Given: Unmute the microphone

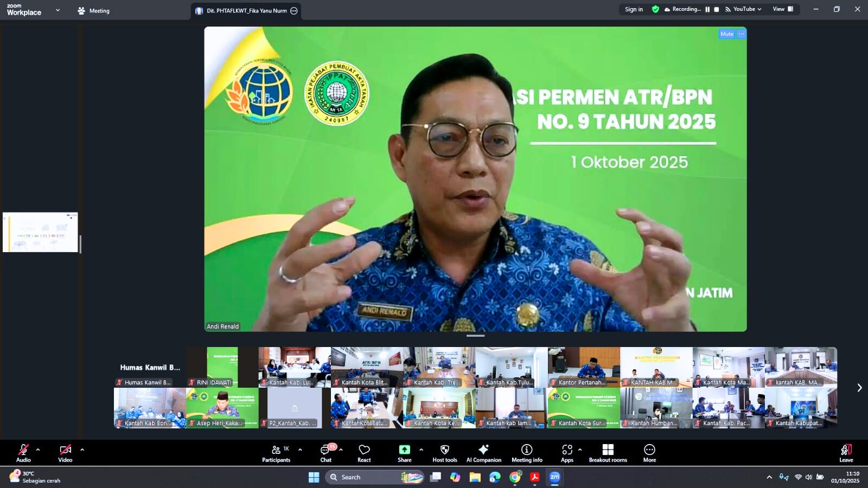Looking at the screenshot, I should [x=23, y=452].
